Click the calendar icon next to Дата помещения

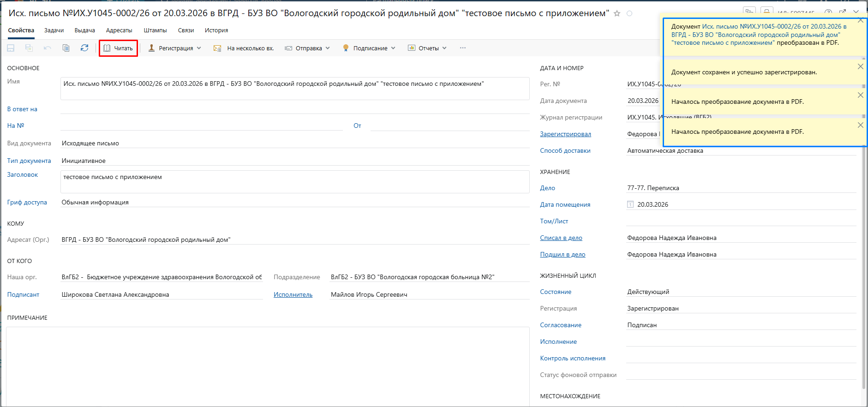630,204
